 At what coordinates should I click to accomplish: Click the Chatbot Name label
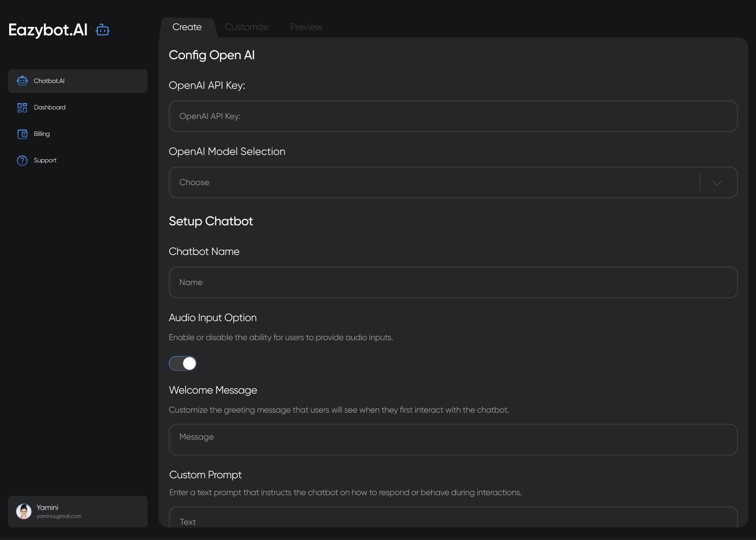point(204,251)
